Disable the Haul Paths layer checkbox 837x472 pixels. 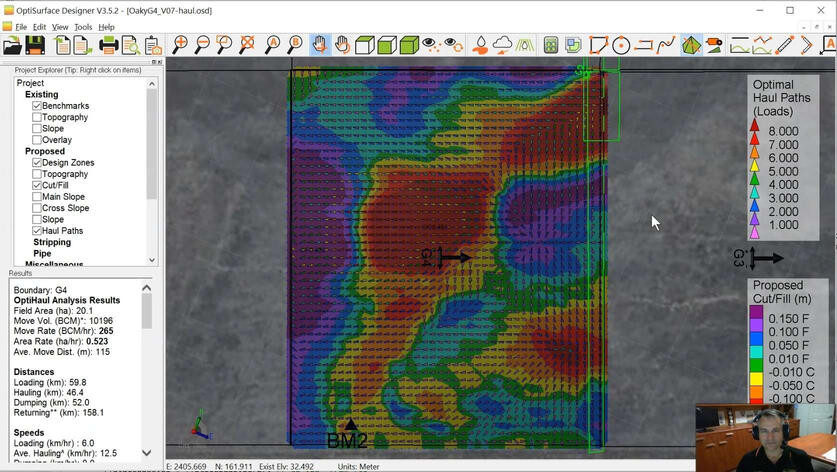point(37,231)
